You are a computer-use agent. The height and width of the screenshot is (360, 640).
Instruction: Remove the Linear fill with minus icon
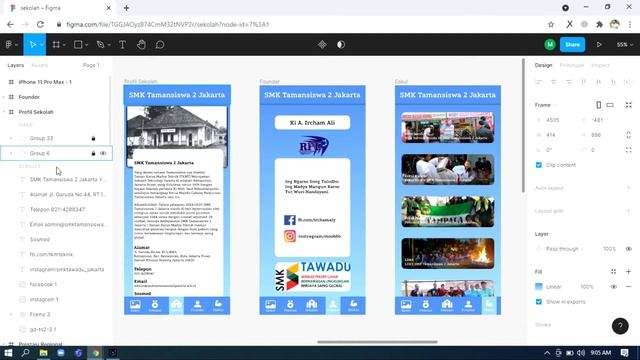pos(629,287)
